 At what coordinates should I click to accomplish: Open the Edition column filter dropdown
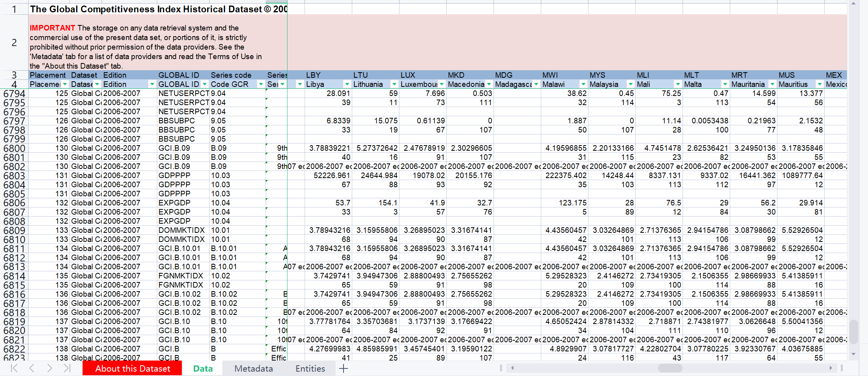point(152,84)
